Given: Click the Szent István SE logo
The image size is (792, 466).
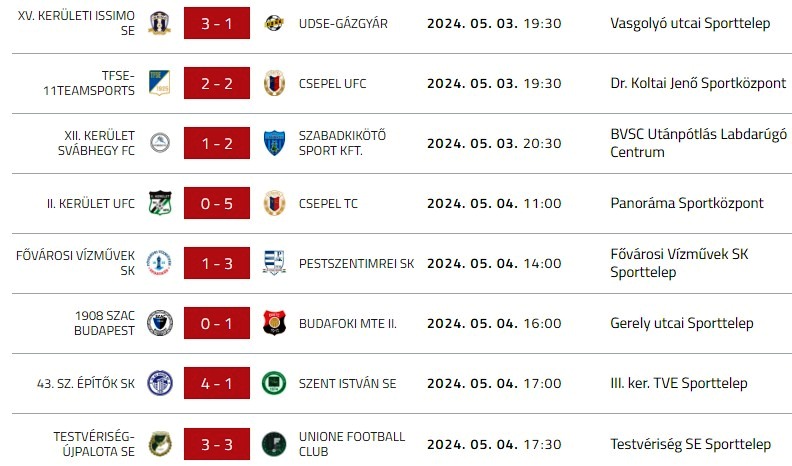Looking at the screenshot, I should [273, 383].
